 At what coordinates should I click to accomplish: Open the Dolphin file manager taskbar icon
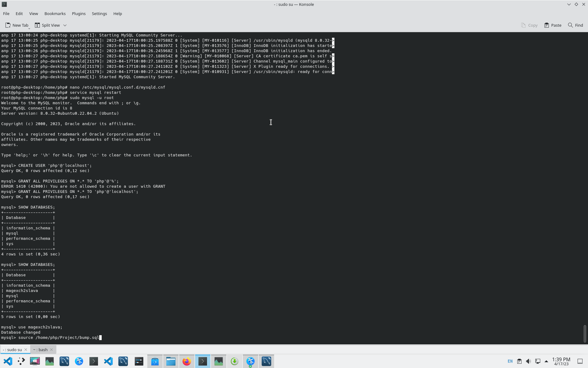[x=171, y=361]
